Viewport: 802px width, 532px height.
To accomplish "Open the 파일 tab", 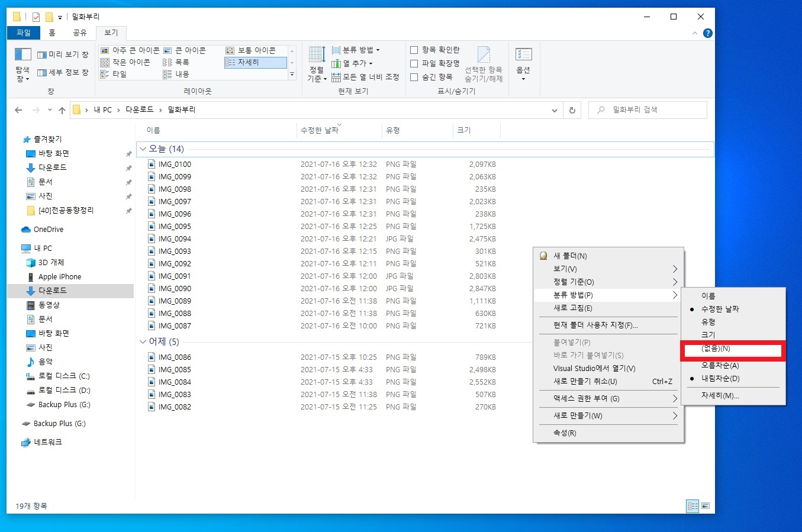I will tap(24, 33).
